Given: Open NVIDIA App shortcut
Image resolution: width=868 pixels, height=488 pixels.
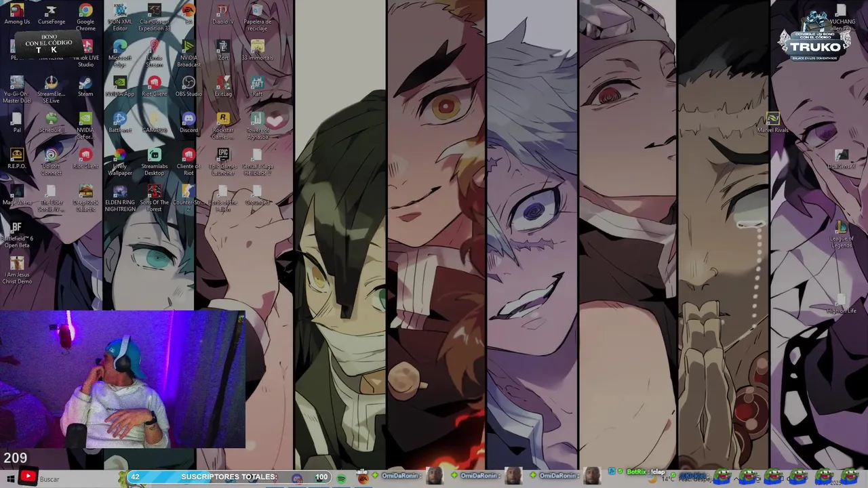Looking at the screenshot, I should point(120,87).
